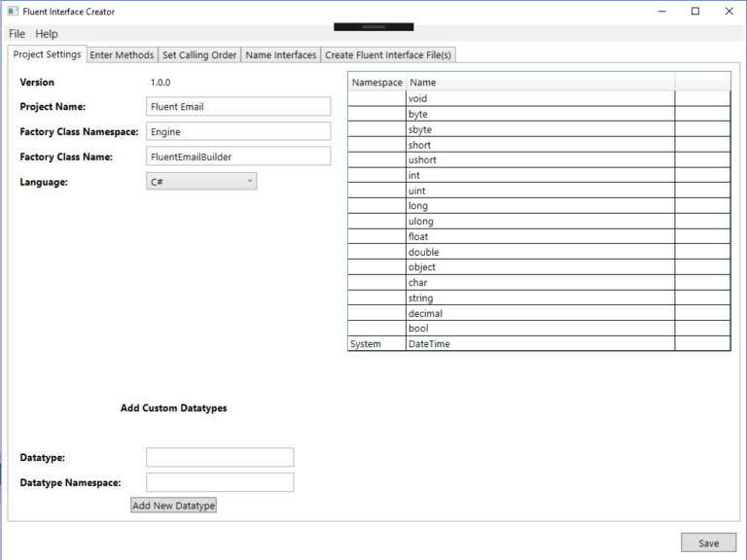This screenshot has height=560, width=747.
Task: Focus the Factory Class Namespace field
Action: click(238, 131)
